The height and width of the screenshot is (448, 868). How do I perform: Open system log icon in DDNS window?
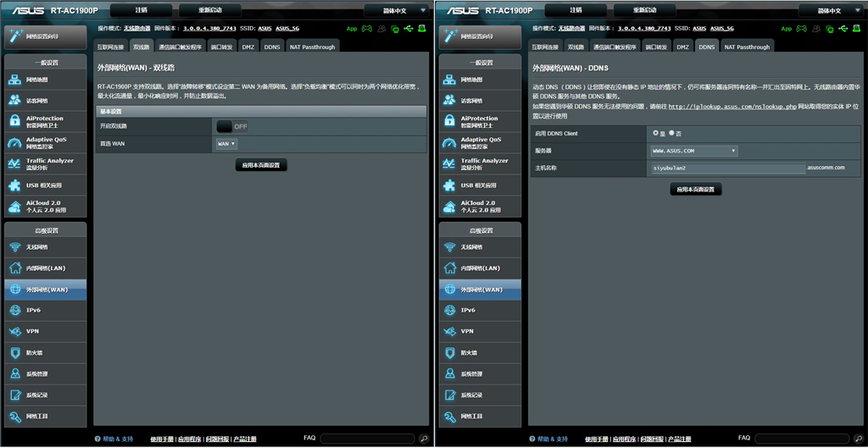pyautogui.click(x=449, y=395)
